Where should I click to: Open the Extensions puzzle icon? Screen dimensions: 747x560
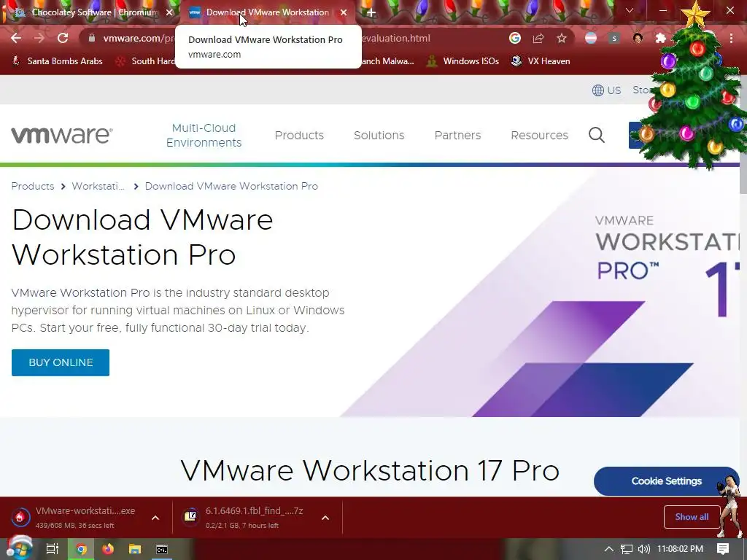[x=660, y=38]
